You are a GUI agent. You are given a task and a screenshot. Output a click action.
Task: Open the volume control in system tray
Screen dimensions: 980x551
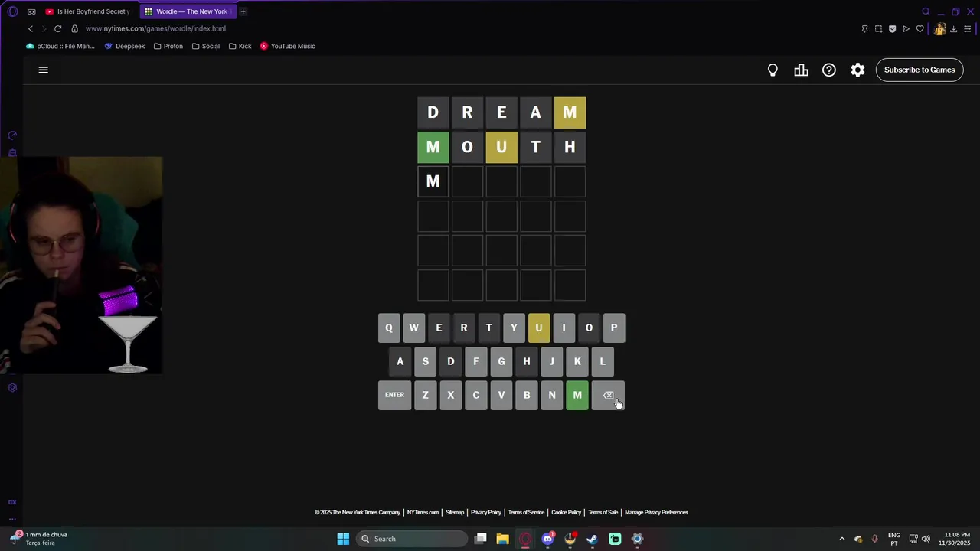[x=926, y=539]
